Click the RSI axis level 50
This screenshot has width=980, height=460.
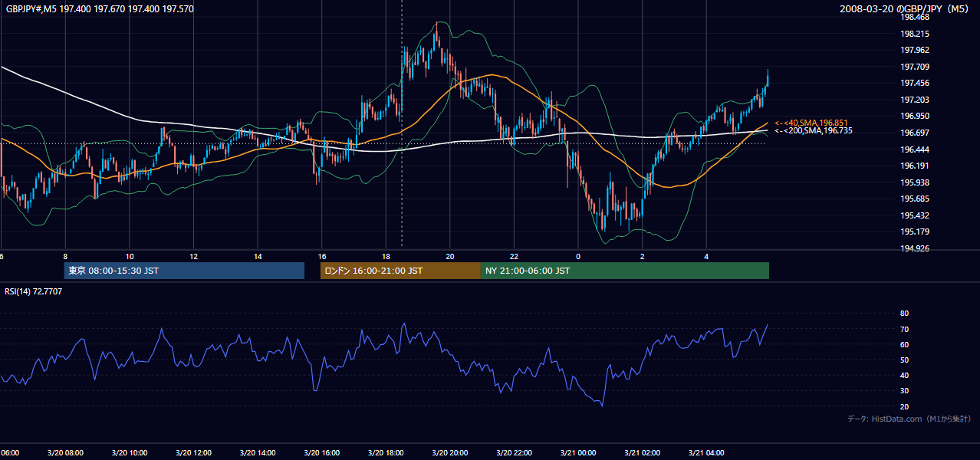tap(904, 360)
